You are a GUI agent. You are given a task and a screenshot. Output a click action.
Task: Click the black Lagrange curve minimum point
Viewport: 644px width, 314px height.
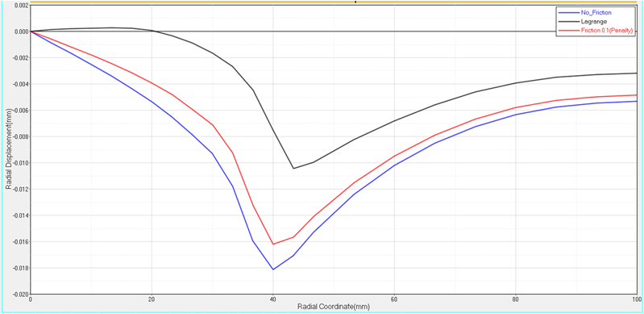click(293, 168)
